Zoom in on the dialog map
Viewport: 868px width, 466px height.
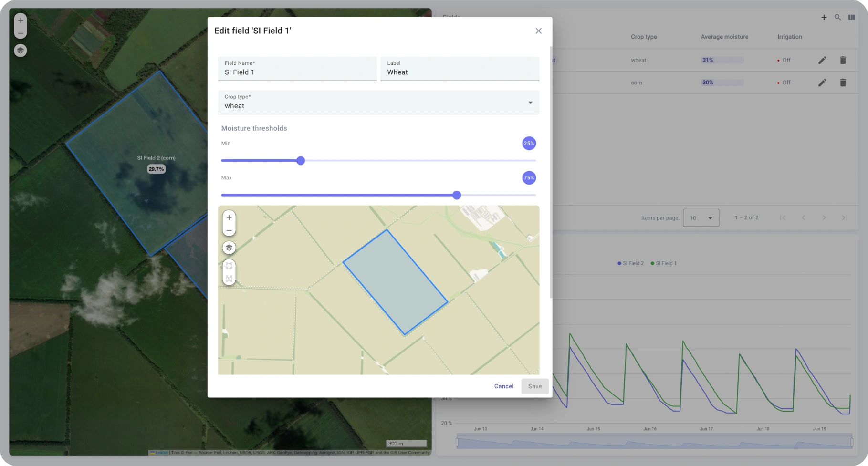click(229, 217)
